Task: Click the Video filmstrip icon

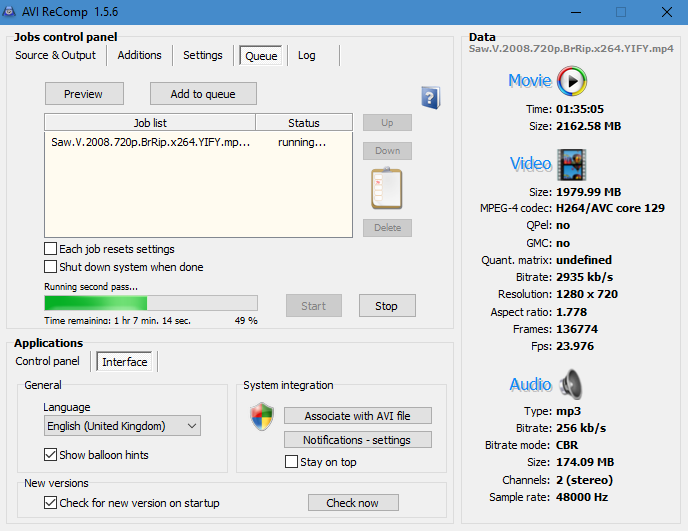Action: coord(572,165)
